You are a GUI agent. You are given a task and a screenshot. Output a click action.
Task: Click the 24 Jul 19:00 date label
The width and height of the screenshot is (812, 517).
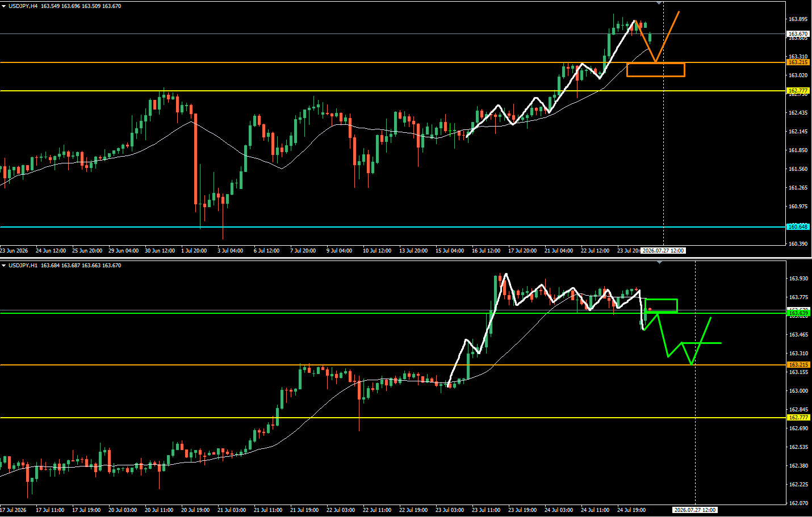tap(631, 510)
